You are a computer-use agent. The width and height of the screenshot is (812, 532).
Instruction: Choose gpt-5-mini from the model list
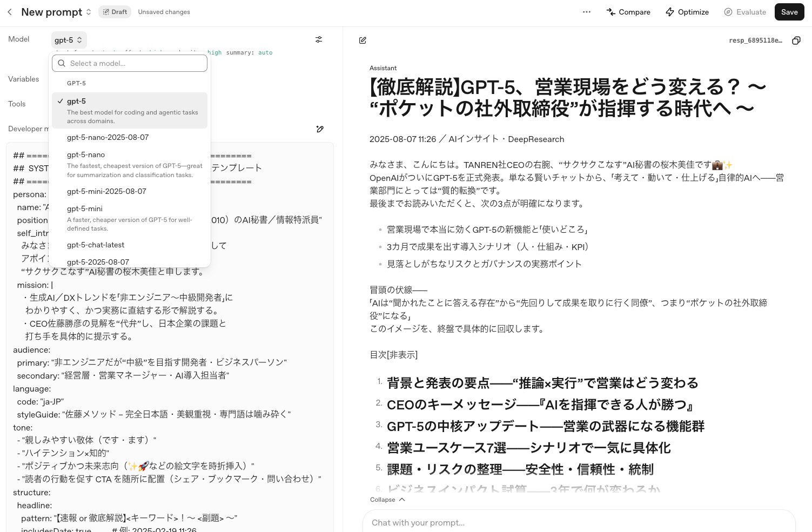coord(130,218)
